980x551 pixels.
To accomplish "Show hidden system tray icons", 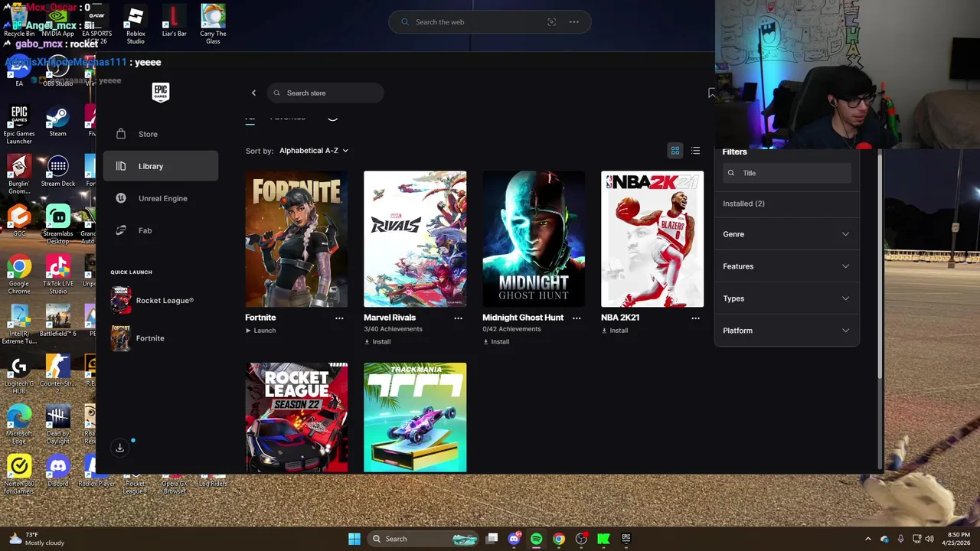I will pos(867,539).
